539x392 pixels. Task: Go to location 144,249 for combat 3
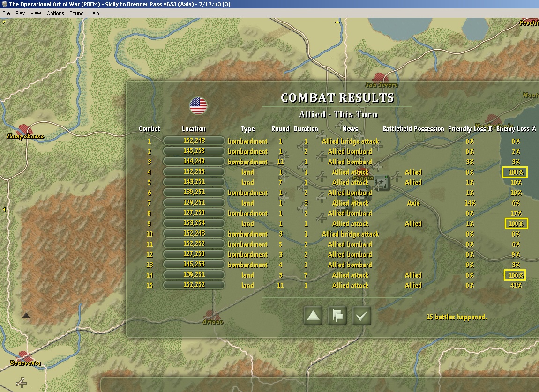pyautogui.click(x=194, y=162)
